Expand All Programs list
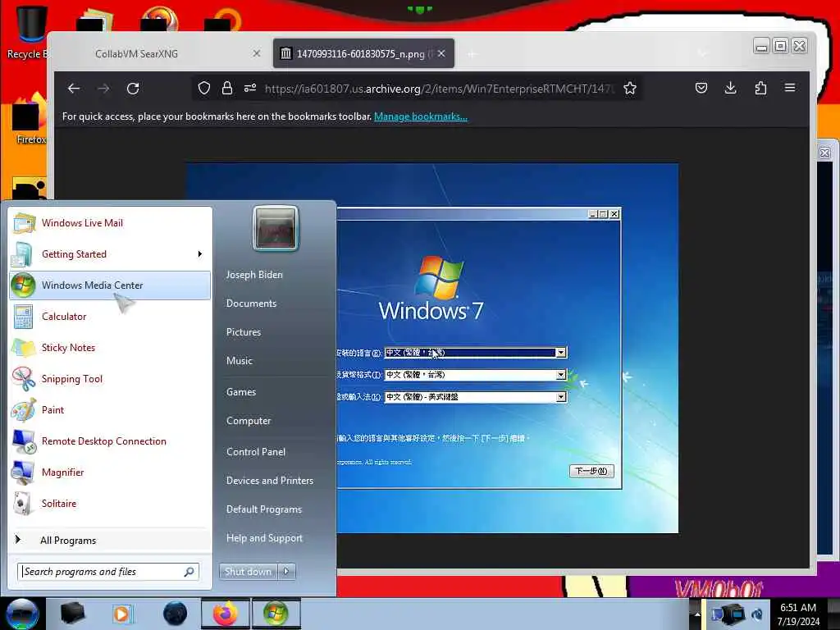The width and height of the screenshot is (840, 630). click(111, 540)
